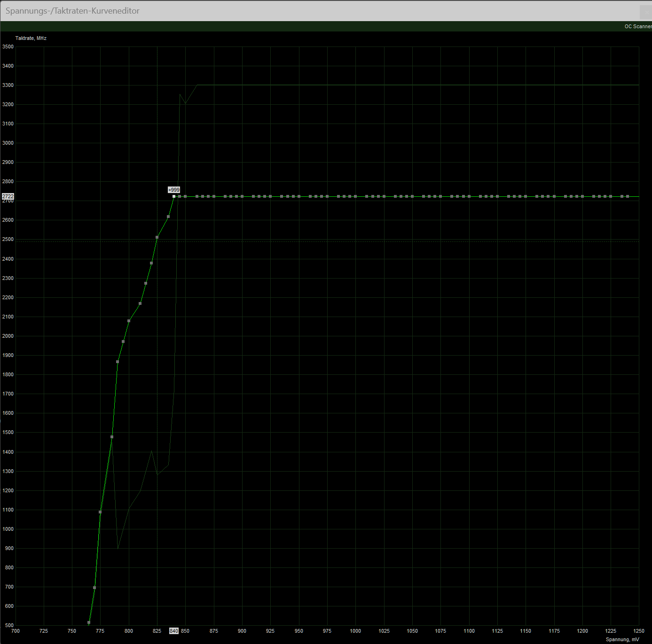Click the 'Taktrate, MHz' axis label
This screenshot has height=644, width=652.
tap(31, 38)
